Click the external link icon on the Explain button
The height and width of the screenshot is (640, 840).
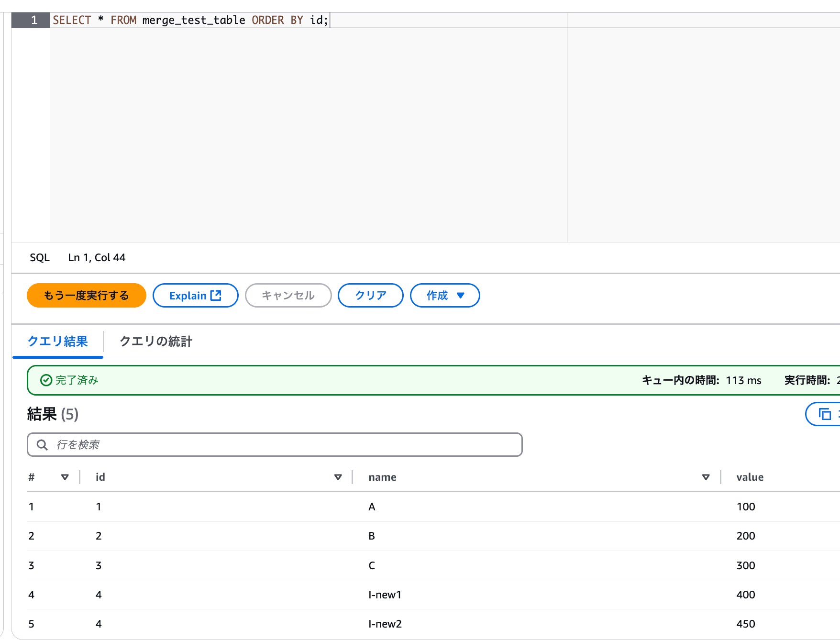coord(216,295)
